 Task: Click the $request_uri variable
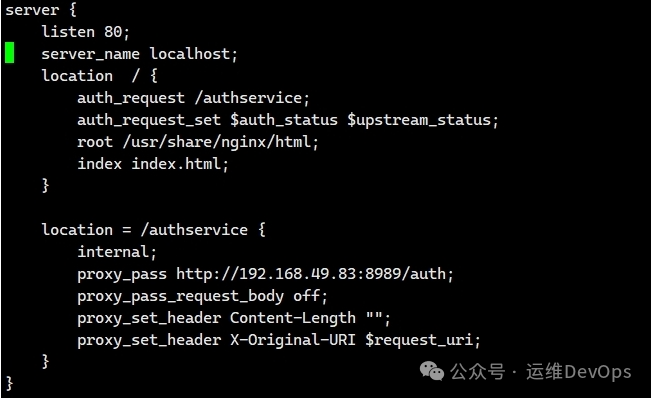(423, 340)
